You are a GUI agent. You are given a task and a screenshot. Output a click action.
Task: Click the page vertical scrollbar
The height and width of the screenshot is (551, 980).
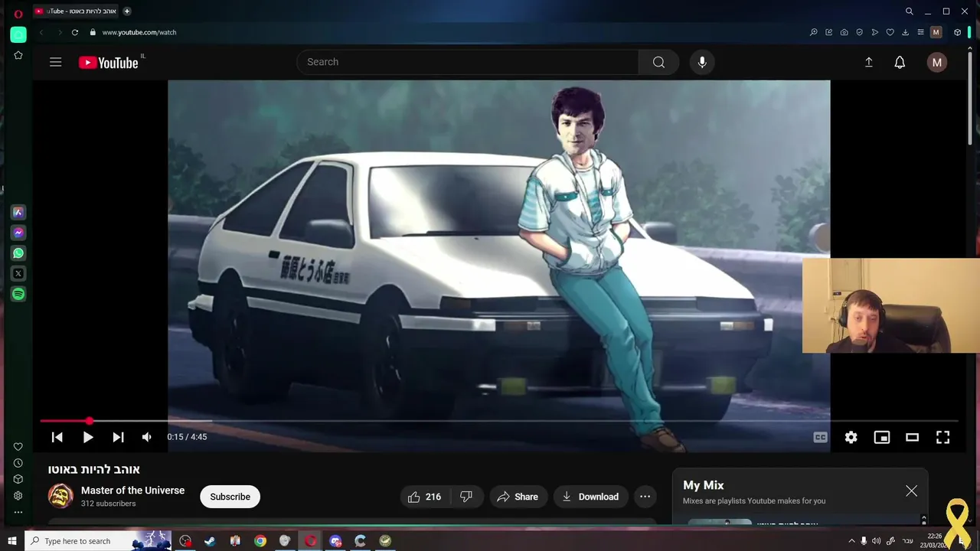[x=969, y=99]
